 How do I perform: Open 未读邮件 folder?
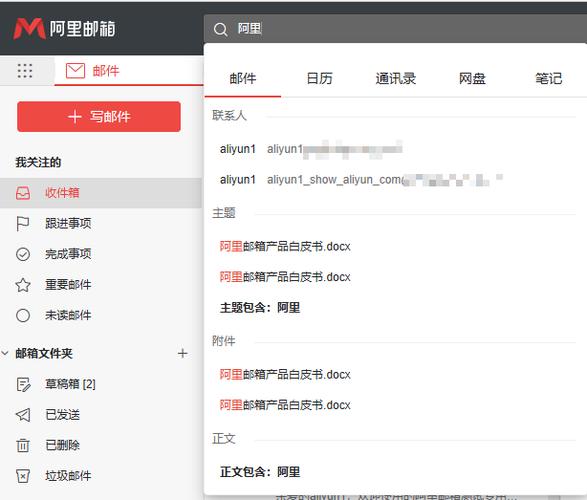pyautogui.click(x=101, y=315)
